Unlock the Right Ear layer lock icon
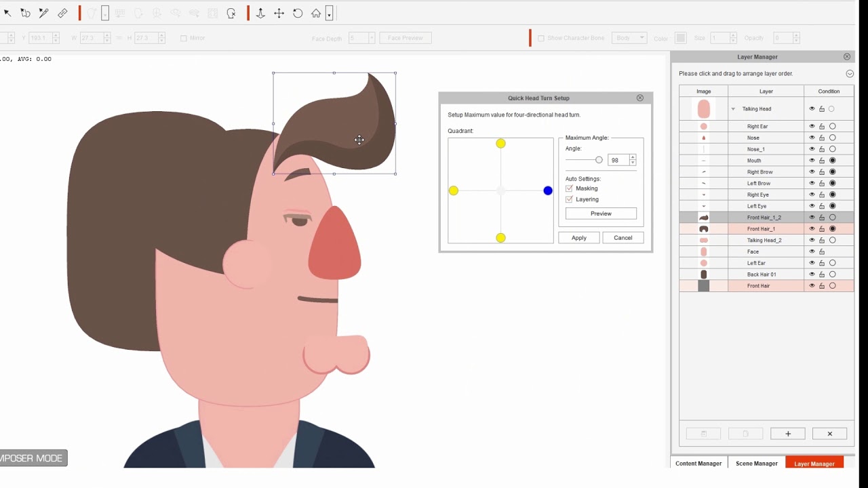Image resolution: width=868 pixels, height=488 pixels. click(x=822, y=126)
